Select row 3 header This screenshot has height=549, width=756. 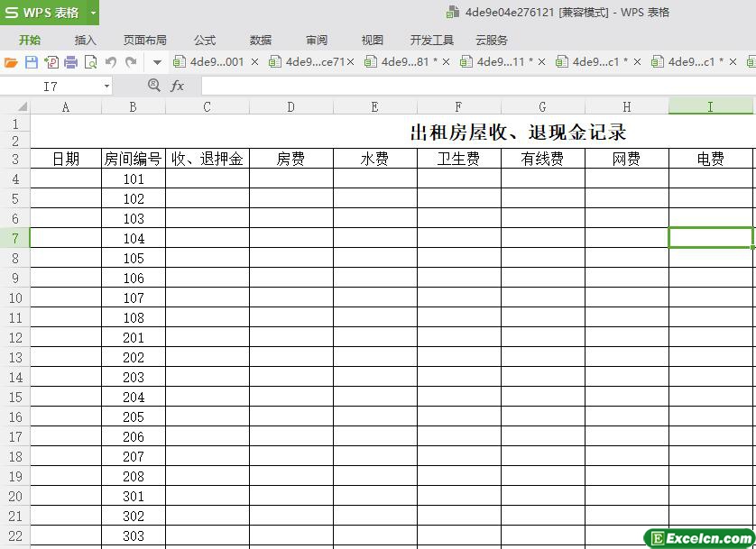[x=15, y=159]
